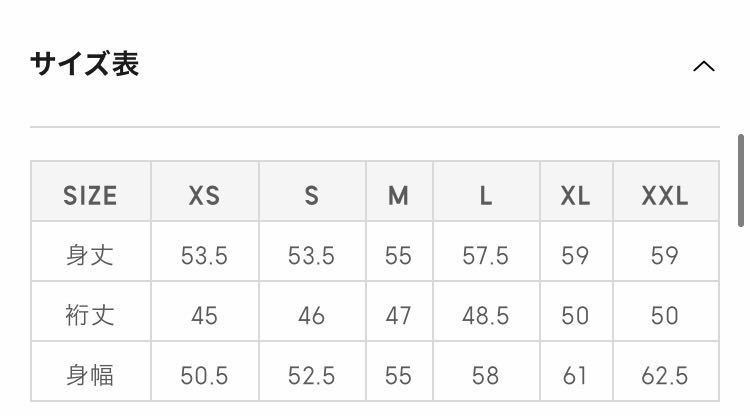Click the 62.5 cell in 身幅 row
Screen dimensions: 750x416
pos(665,375)
